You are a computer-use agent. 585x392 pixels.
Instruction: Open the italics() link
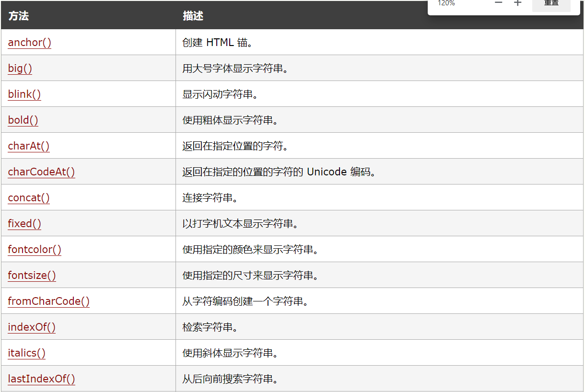click(27, 353)
